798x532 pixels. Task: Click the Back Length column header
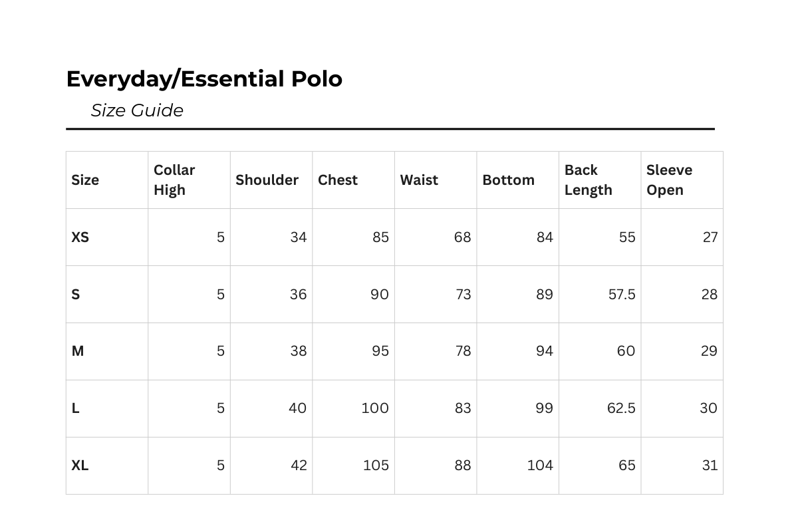tap(588, 180)
